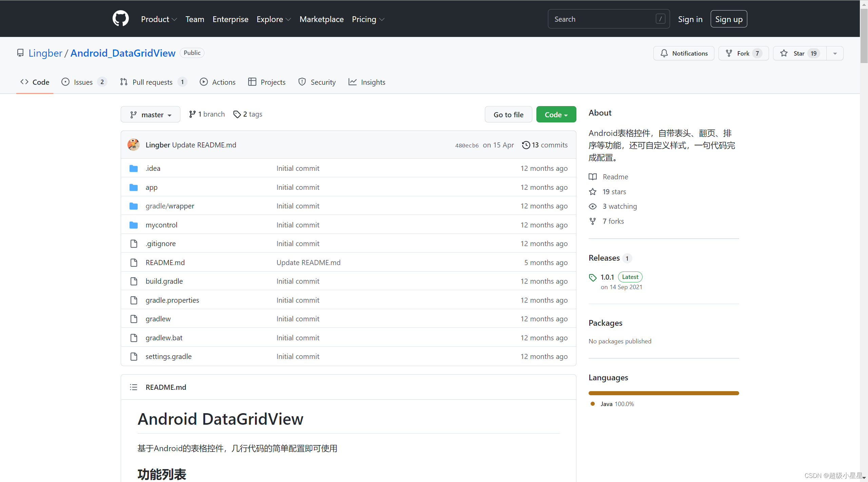Viewport: 868px width, 482px height.
Task: Click Enterprise in the top navigation
Action: pos(231,19)
